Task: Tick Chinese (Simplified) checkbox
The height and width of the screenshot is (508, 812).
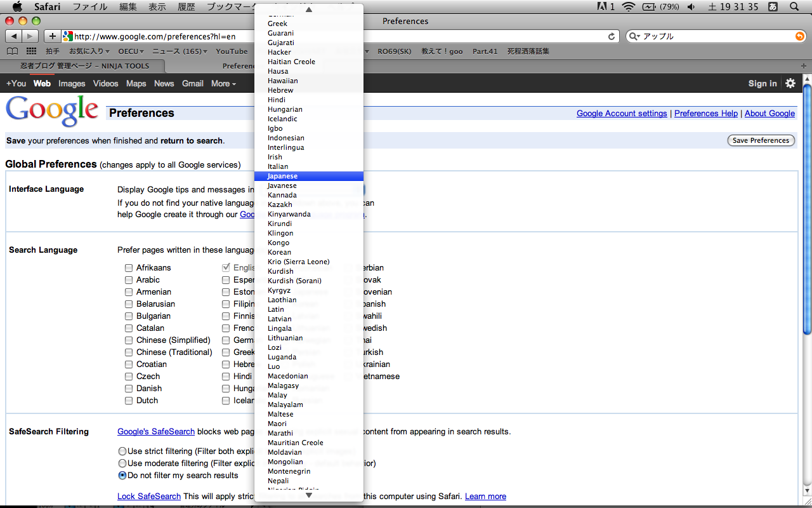Action: [129, 340]
